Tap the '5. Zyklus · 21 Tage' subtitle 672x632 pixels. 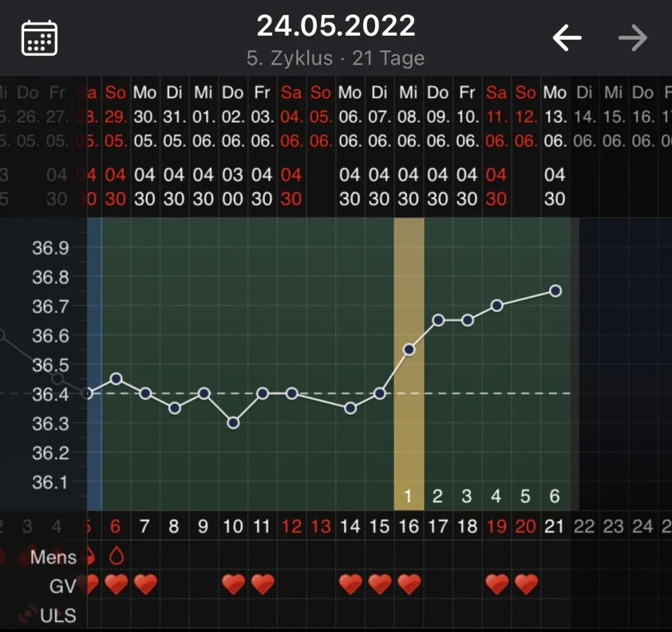335,58
